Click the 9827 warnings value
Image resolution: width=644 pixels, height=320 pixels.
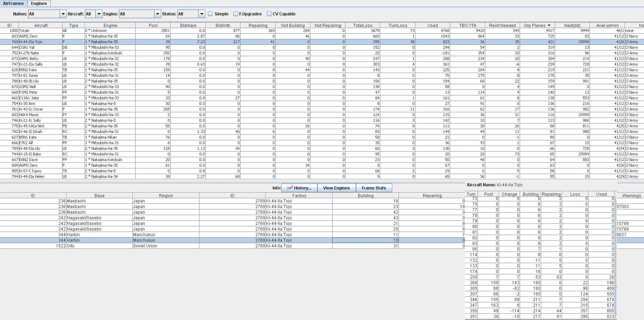622,235
